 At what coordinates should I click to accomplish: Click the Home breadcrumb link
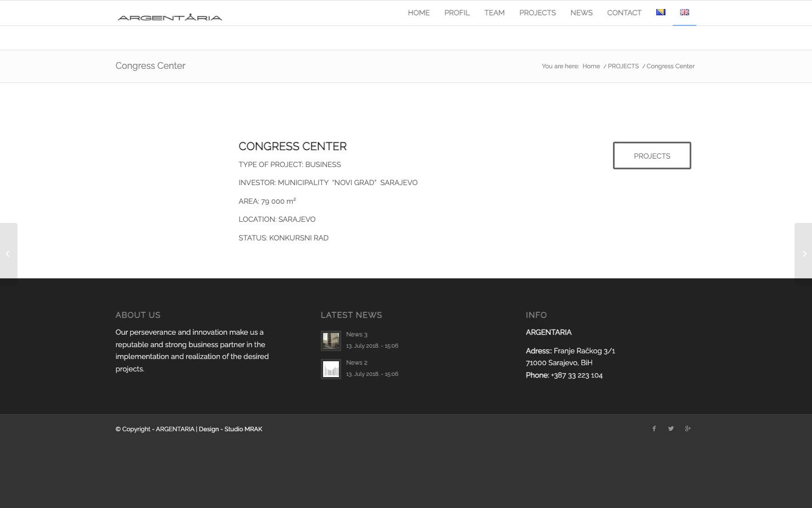point(591,66)
